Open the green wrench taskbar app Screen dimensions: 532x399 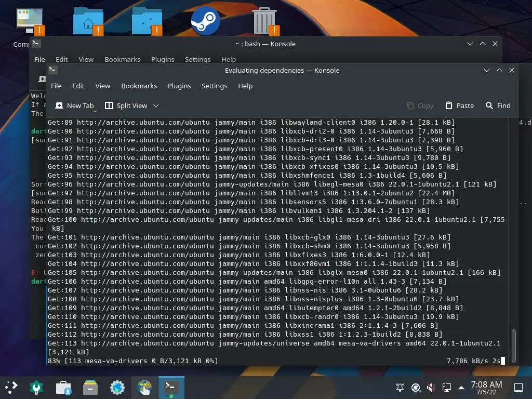click(36, 388)
